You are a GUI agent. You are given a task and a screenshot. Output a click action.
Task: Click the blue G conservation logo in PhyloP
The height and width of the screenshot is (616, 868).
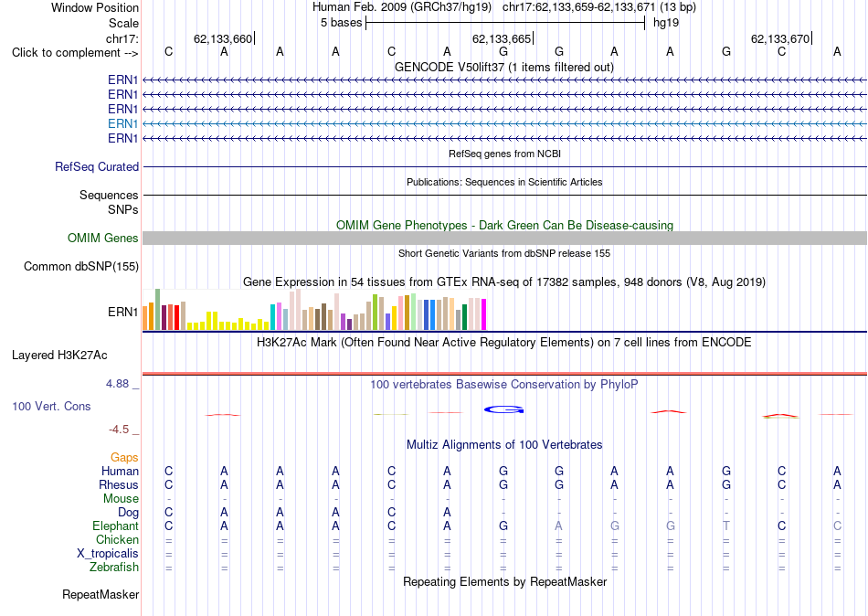coord(503,409)
